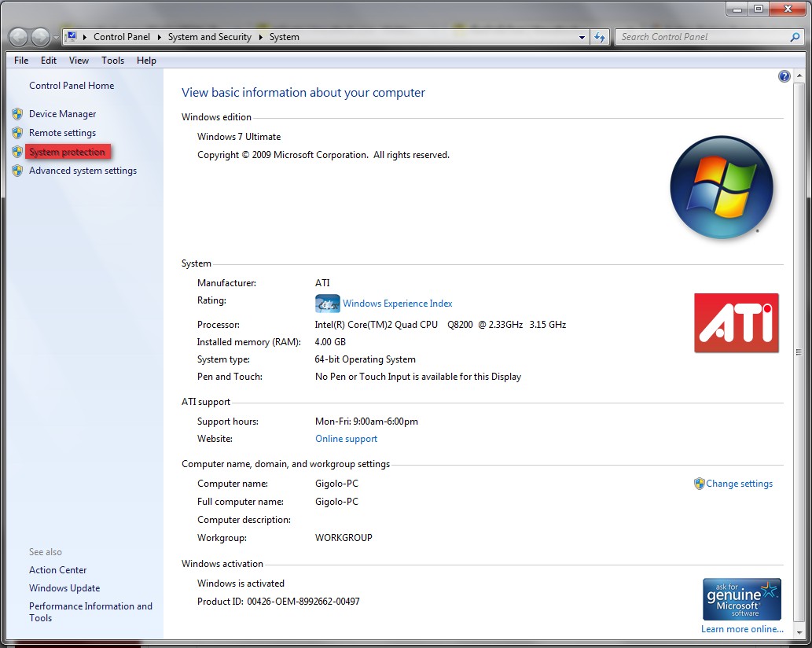This screenshot has width=812, height=648.
Task: Click the ATI manufacturer logo
Action: tap(737, 323)
